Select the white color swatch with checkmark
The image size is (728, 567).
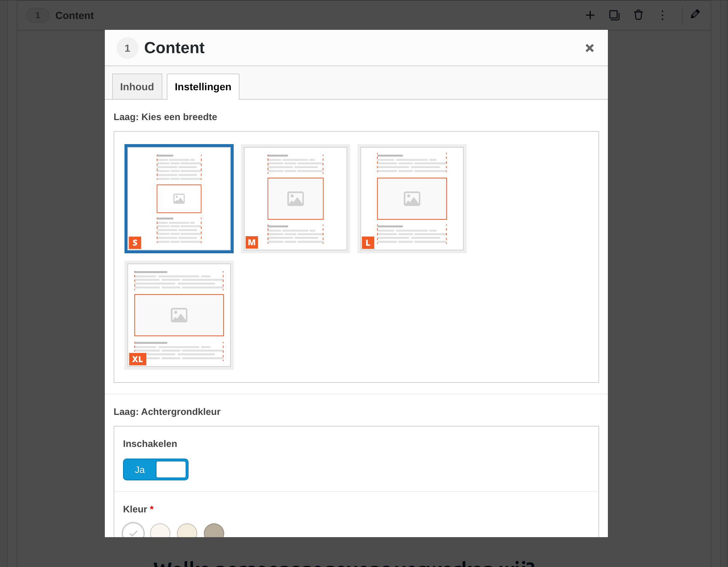(133, 531)
